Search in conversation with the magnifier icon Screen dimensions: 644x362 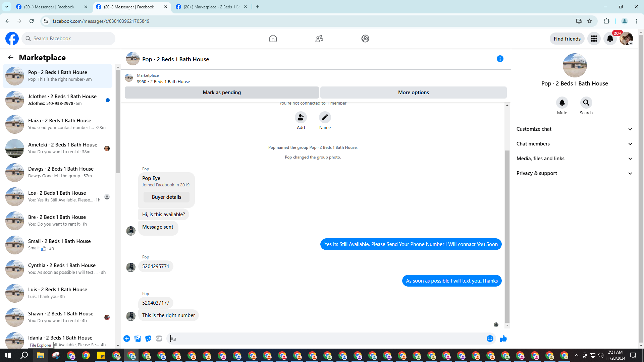point(586,103)
